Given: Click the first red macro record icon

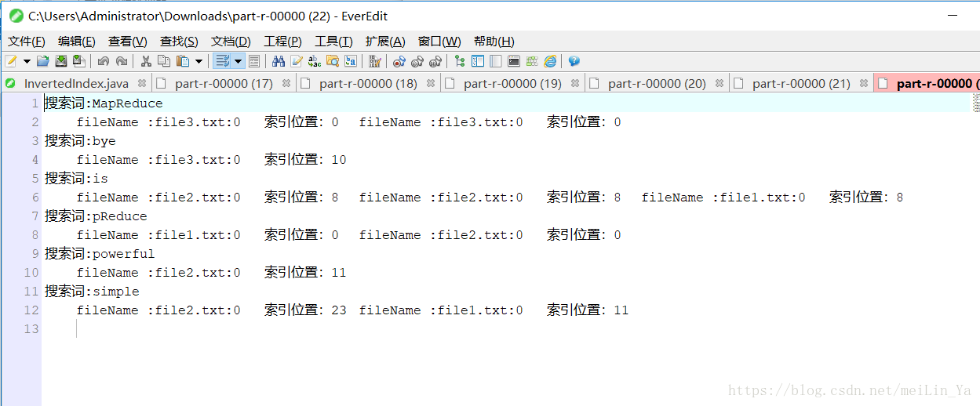Looking at the screenshot, I should 399,61.
